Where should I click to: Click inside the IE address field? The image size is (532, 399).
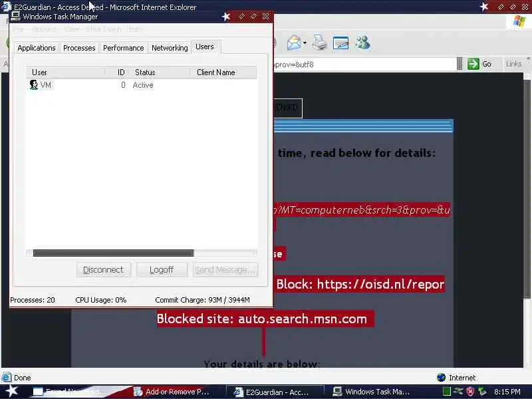[x=364, y=64]
